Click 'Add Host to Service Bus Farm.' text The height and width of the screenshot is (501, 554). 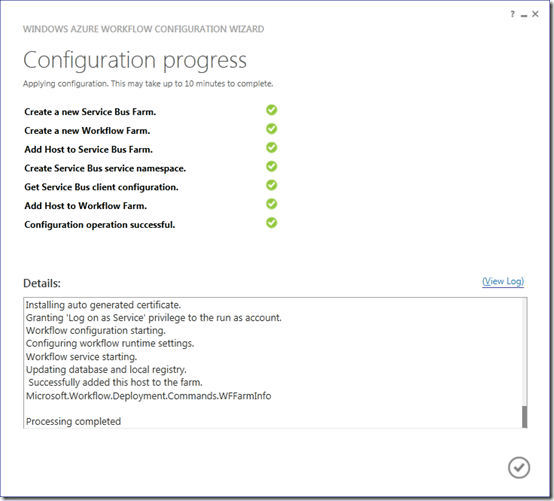(x=88, y=149)
